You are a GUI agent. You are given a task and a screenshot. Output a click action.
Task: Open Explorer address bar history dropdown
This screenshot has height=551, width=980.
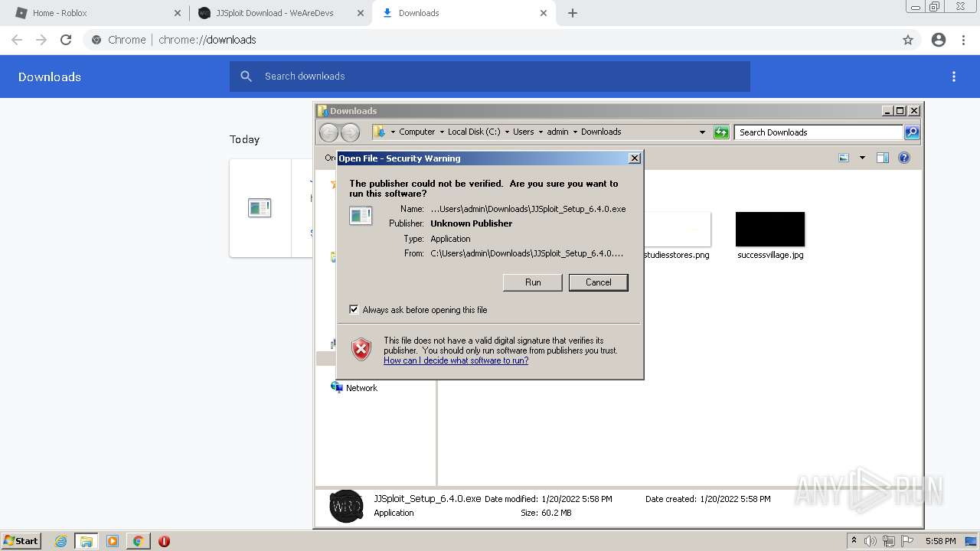pos(702,132)
